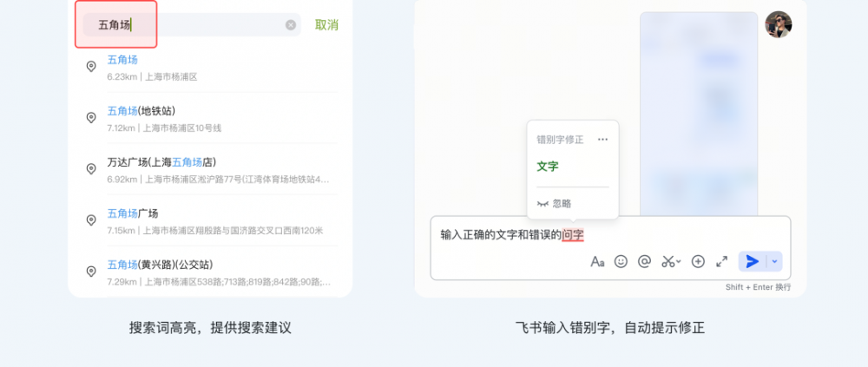Select location pin for 万达广场
The height and width of the screenshot is (367, 868).
[x=91, y=169]
